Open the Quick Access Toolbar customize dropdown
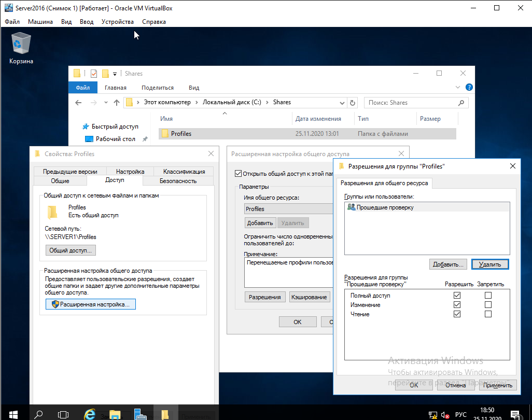532x420 pixels. [115, 74]
